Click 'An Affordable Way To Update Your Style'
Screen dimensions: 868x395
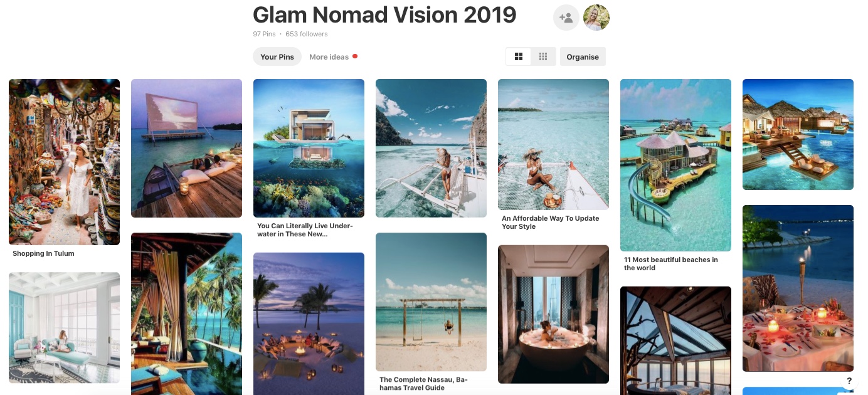(x=551, y=223)
